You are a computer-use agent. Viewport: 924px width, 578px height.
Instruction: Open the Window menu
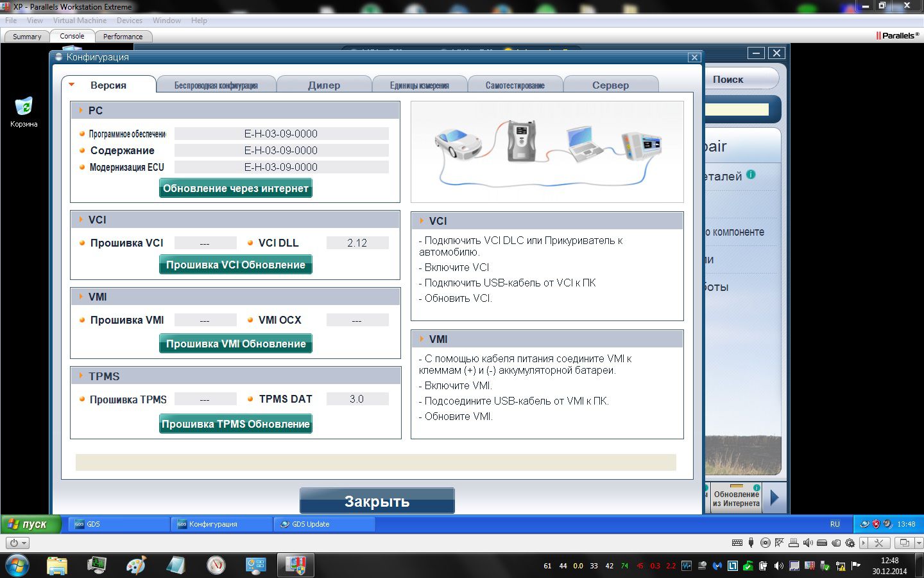(167, 21)
